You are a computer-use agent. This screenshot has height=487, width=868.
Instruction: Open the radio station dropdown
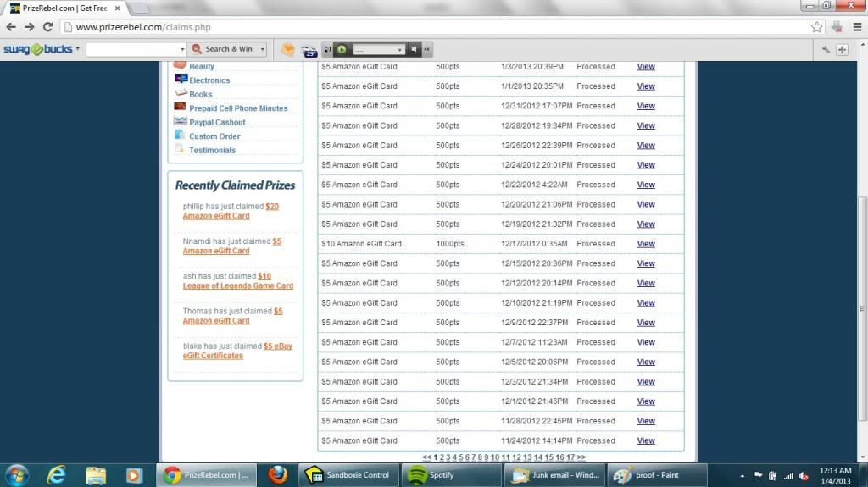[x=399, y=50]
